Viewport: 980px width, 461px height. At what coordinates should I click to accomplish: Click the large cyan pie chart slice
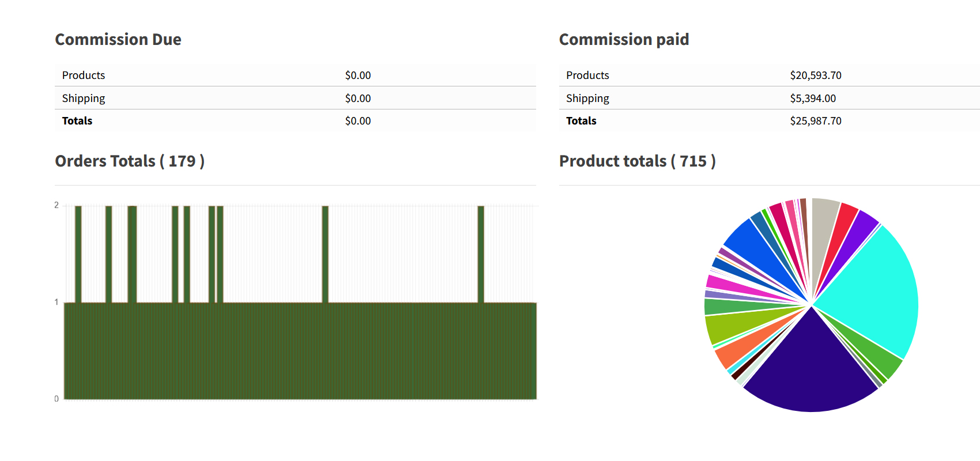tap(870, 288)
